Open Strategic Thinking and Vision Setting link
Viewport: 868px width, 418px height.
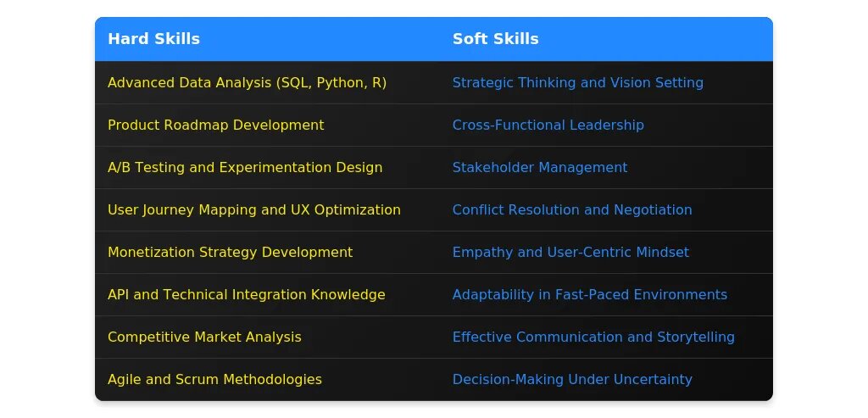tap(578, 82)
